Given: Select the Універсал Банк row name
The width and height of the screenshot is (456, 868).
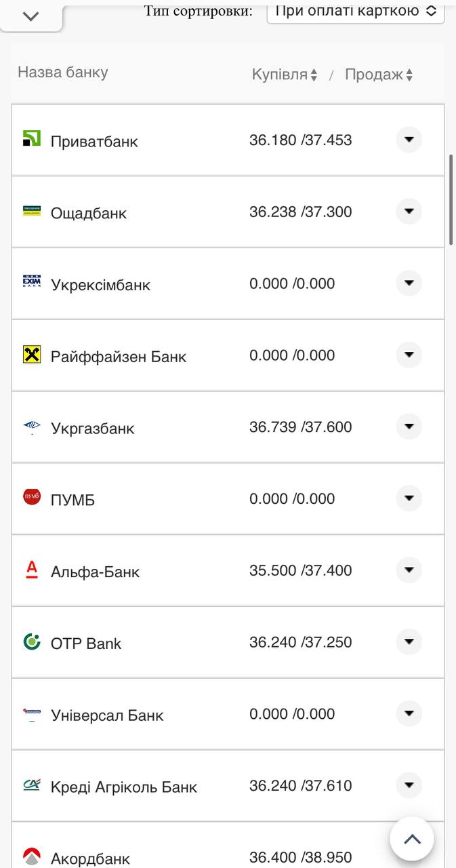Looking at the screenshot, I should coord(107,715).
